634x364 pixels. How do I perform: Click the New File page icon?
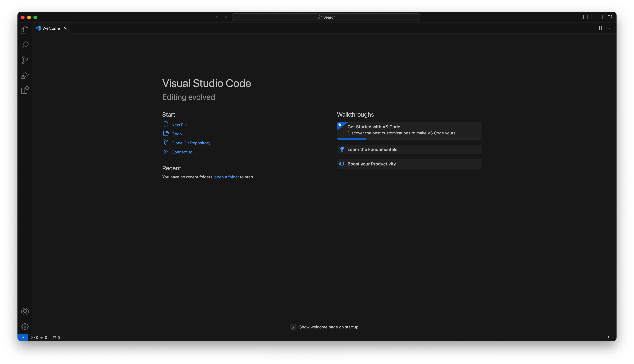tap(166, 124)
